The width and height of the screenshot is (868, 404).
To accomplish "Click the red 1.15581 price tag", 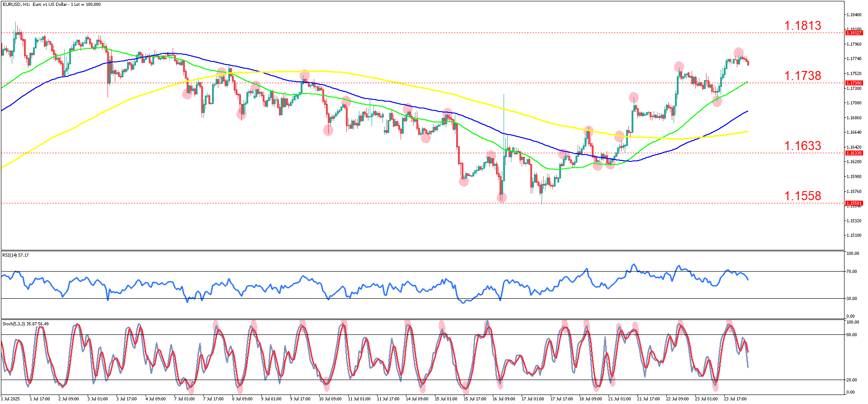I will 854,203.
